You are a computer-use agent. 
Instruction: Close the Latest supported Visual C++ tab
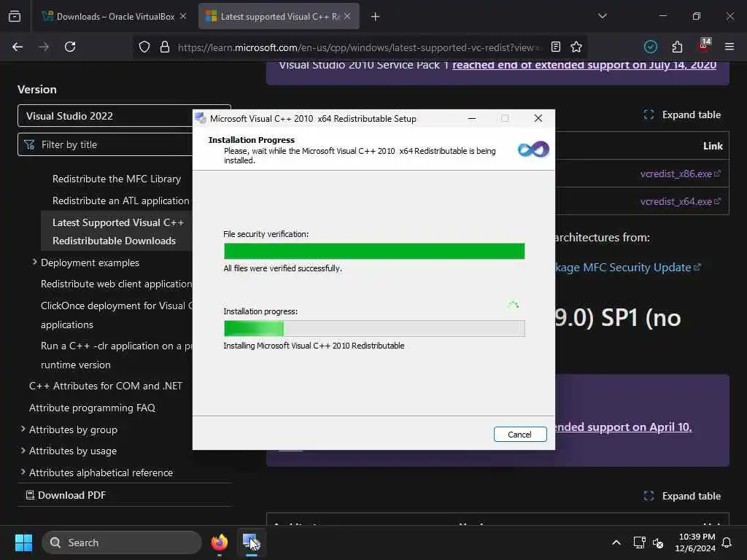[347, 16]
